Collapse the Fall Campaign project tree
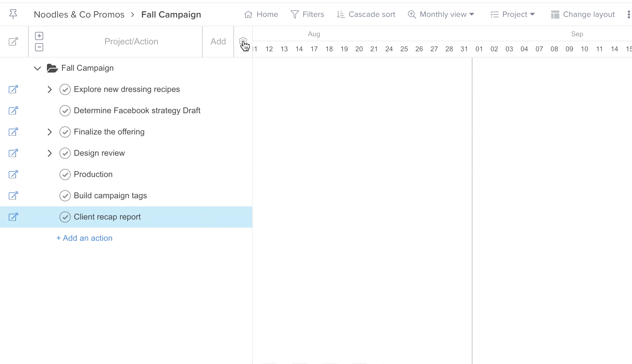The image size is (632, 364). (x=37, y=68)
